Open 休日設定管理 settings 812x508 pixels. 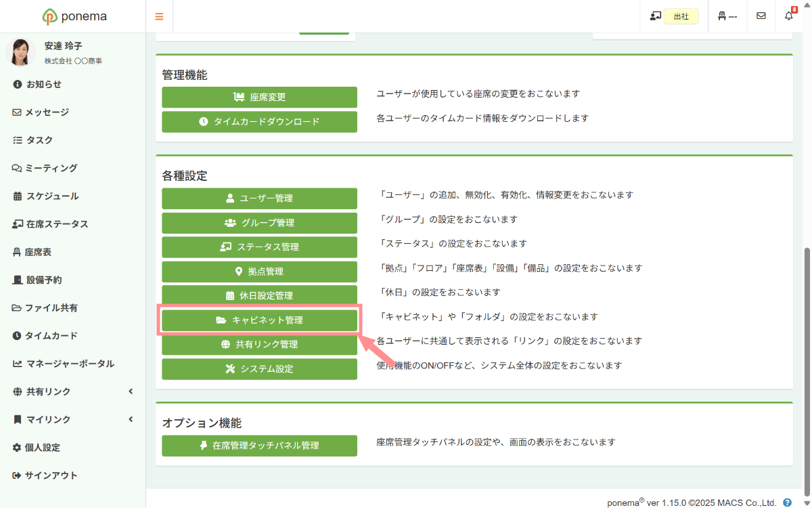259,296
